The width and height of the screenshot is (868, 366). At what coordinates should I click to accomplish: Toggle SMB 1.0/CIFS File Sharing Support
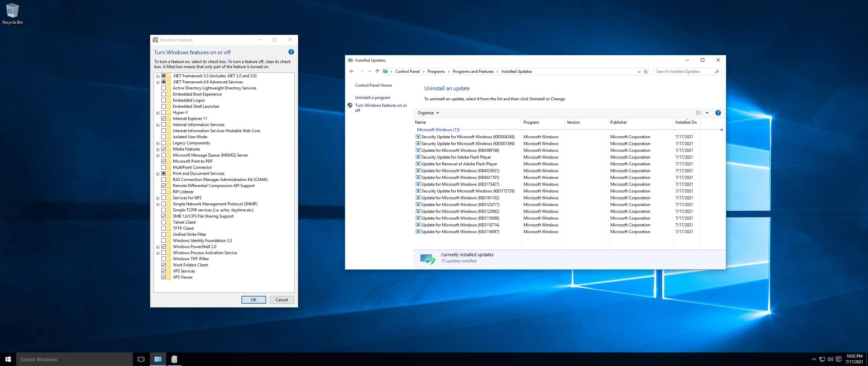tap(164, 216)
